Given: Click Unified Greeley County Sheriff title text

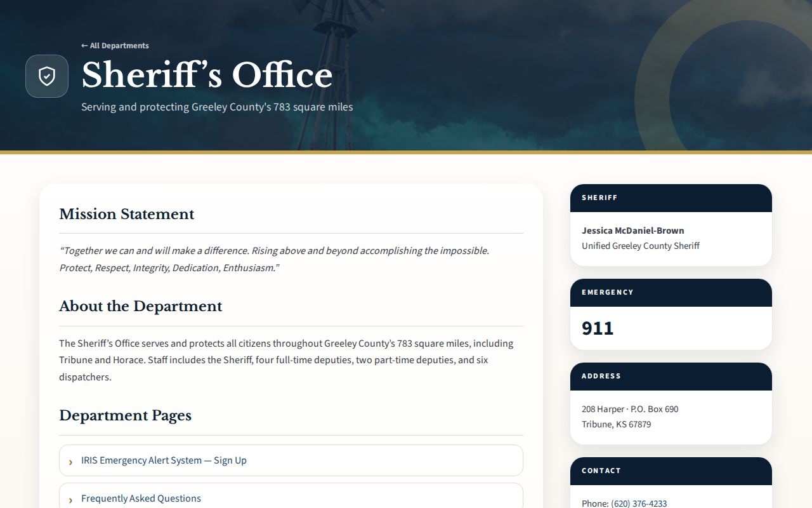Looking at the screenshot, I should [641, 246].
